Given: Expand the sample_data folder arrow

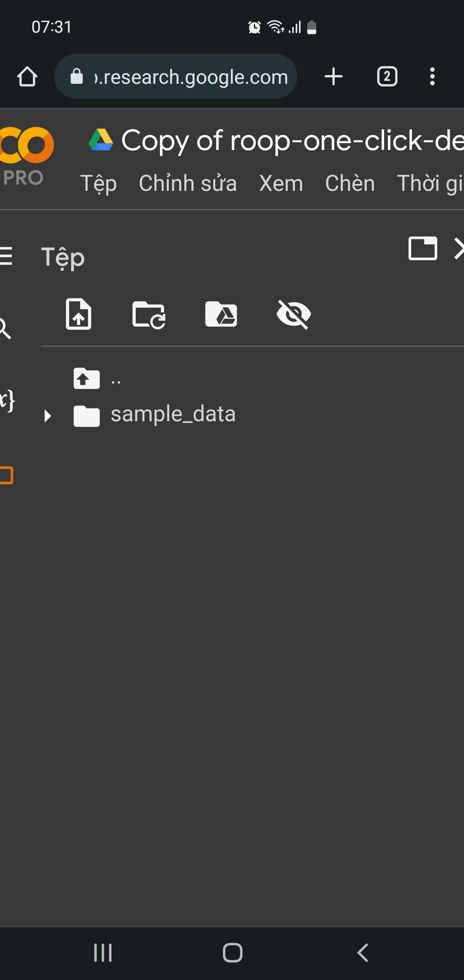Looking at the screenshot, I should [48, 416].
